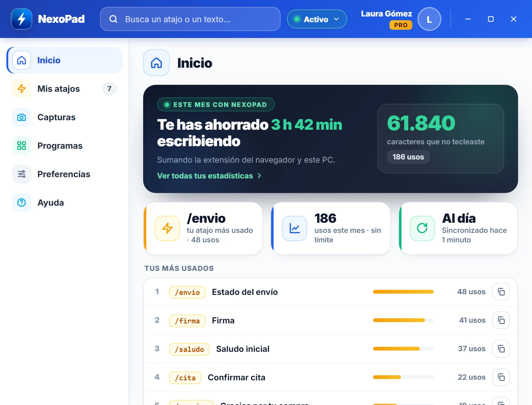Click the ESTE MES CON NEXOPAD badge
Screen dimensions: 532x405
click(216, 104)
